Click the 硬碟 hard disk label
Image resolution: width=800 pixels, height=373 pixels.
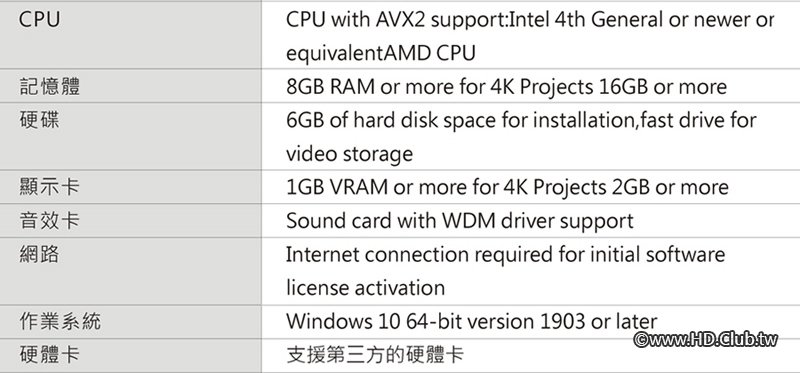pyautogui.click(x=39, y=120)
